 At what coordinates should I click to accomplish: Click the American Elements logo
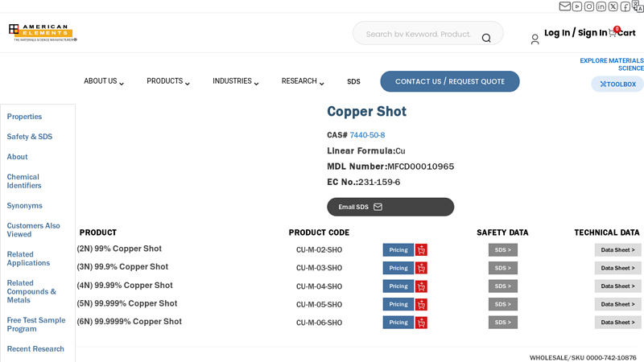[x=43, y=32]
